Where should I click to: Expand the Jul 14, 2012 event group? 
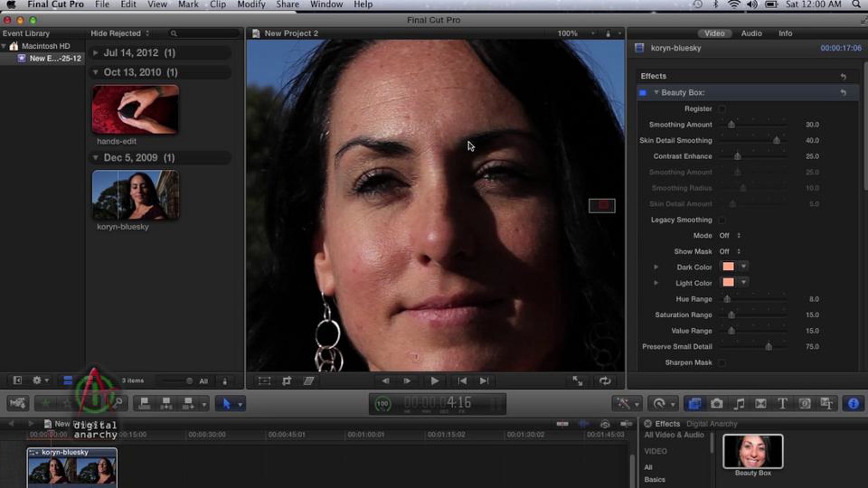coord(95,53)
